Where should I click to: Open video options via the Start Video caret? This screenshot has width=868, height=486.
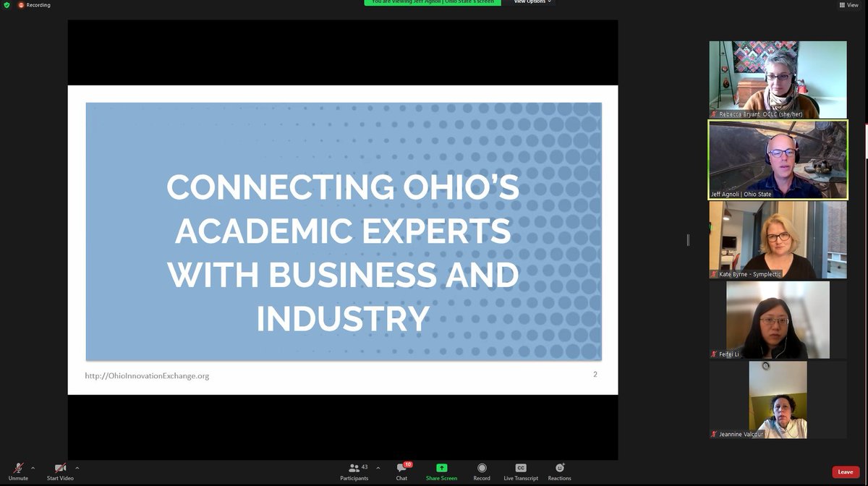click(77, 467)
